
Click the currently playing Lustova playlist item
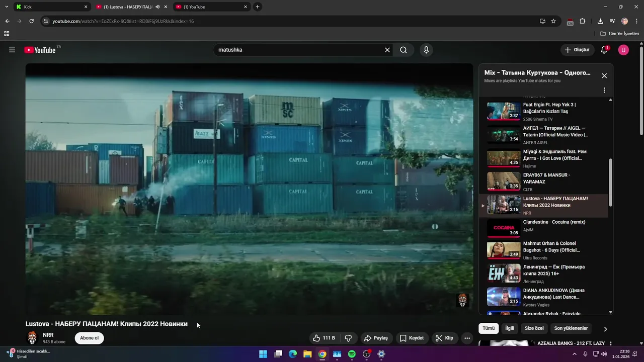(x=543, y=205)
